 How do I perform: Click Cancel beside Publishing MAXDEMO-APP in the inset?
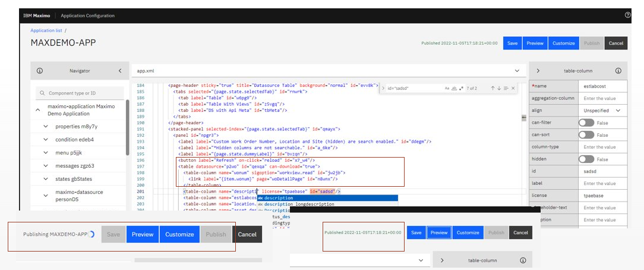click(247, 234)
